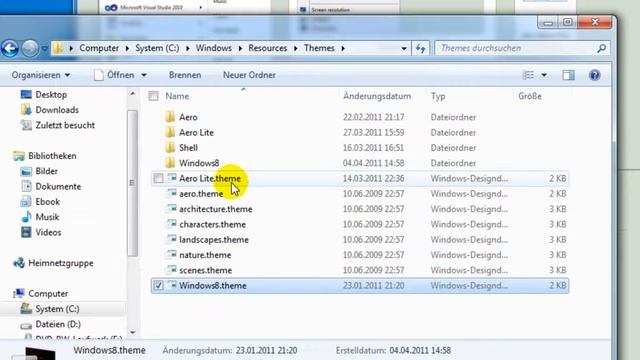Click the navigation pane scroll-down arrow
The width and height of the screenshot is (640, 360).
click(x=132, y=333)
